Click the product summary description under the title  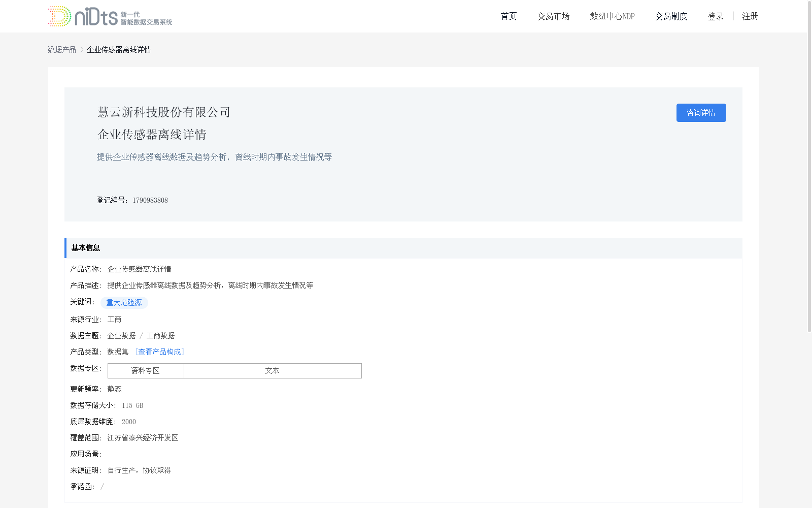click(214, 157)
